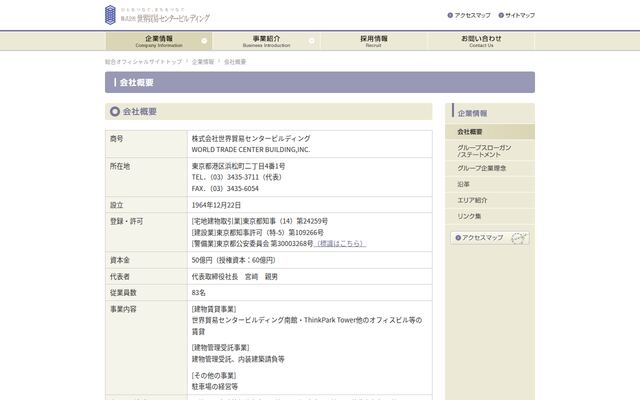The image size is (640, 400).
Task: Click the [建物賃貸事業] heading text
Action: click(214, 309)
